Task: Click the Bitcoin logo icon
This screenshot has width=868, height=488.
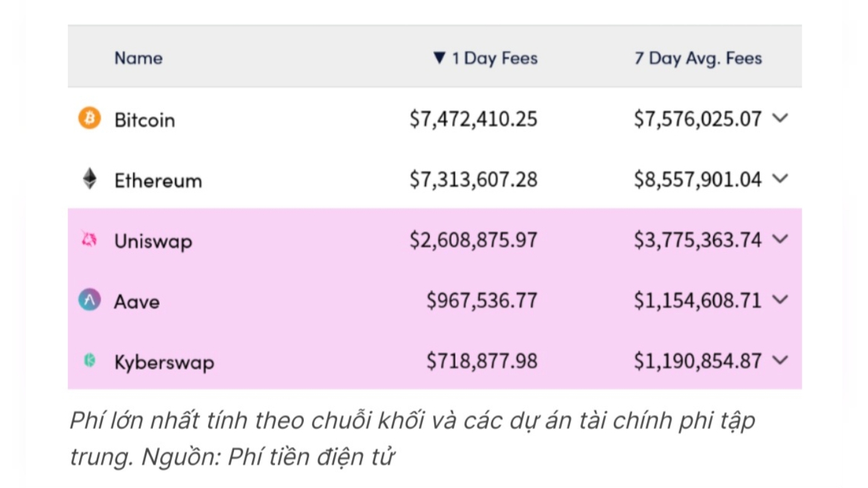Action: [89, 118]
